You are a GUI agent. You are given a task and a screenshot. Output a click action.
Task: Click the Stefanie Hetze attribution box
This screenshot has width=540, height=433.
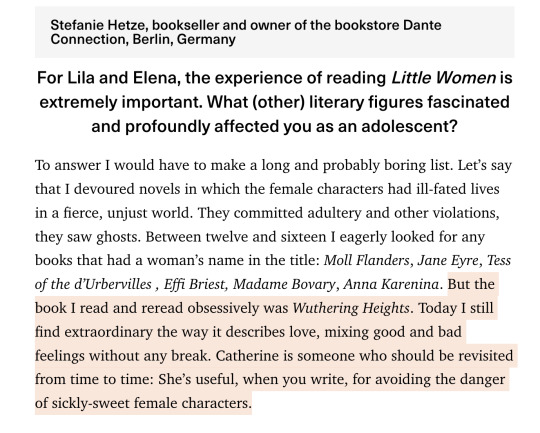(274, 32)
